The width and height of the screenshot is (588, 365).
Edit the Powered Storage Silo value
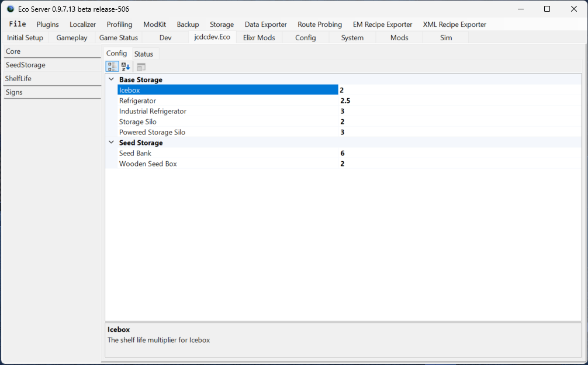tap(460, 132)
